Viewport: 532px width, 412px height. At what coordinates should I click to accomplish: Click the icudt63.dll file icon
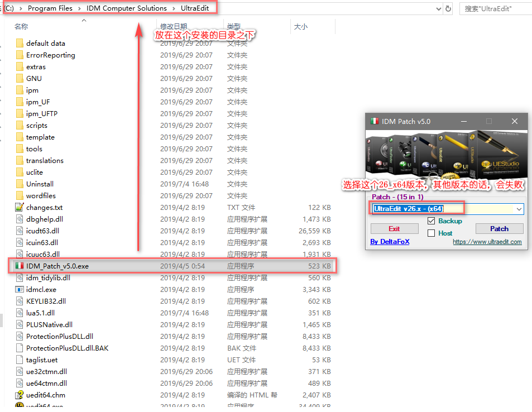(x=20, y=231)
